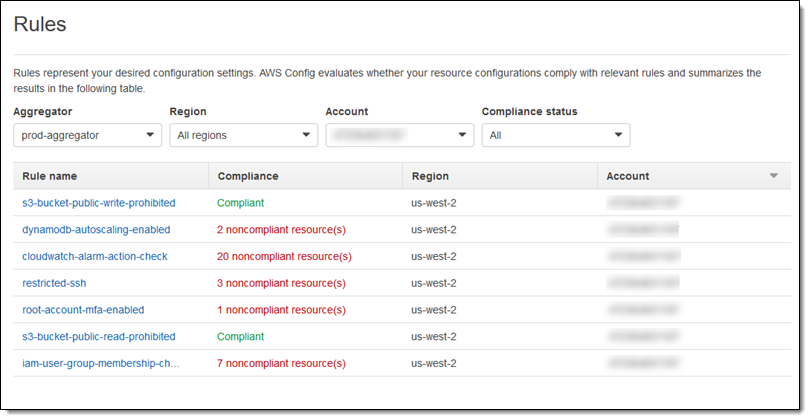Open the restricted-ssh rule
The height and width of the screenshot is (420, 810).
click(54, 283)
